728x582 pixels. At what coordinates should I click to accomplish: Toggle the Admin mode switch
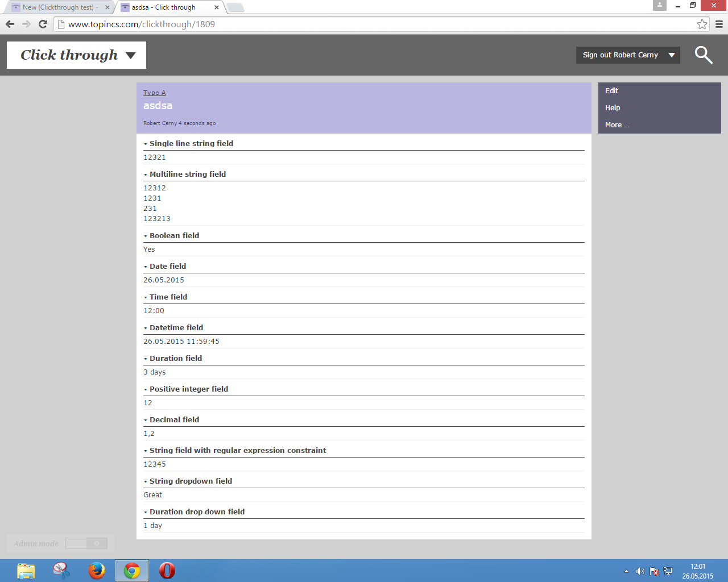click(86, 543)
